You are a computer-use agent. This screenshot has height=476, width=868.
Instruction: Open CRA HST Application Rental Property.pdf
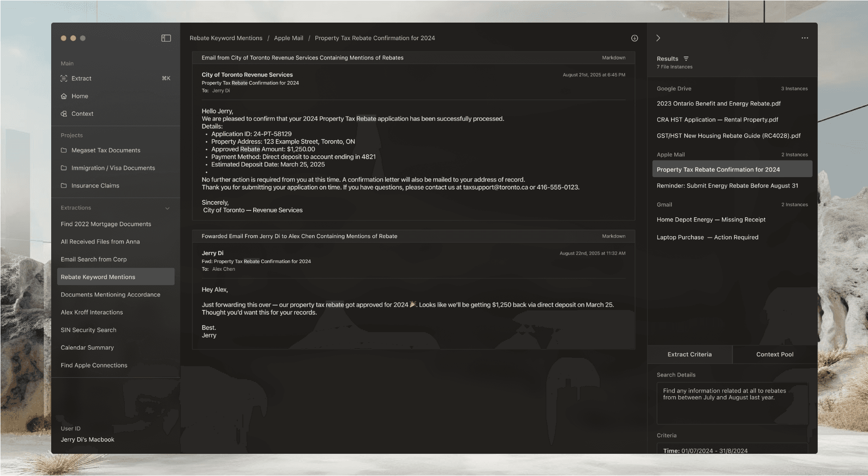(717, 119)
